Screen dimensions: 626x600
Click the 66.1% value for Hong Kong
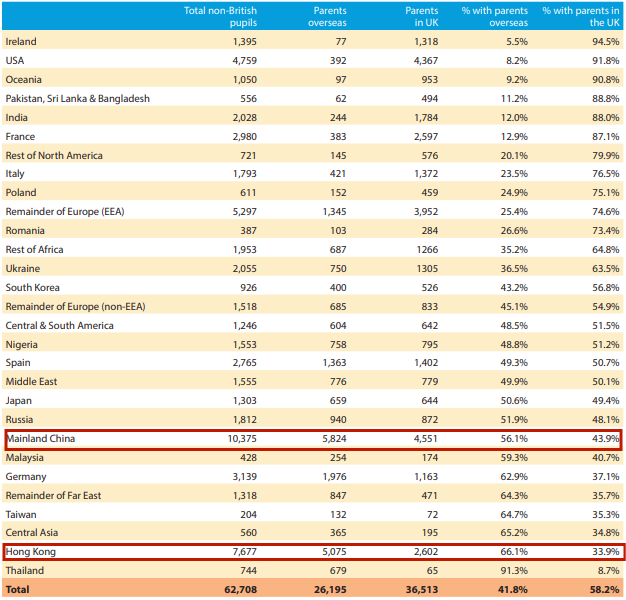pos(514,552)
